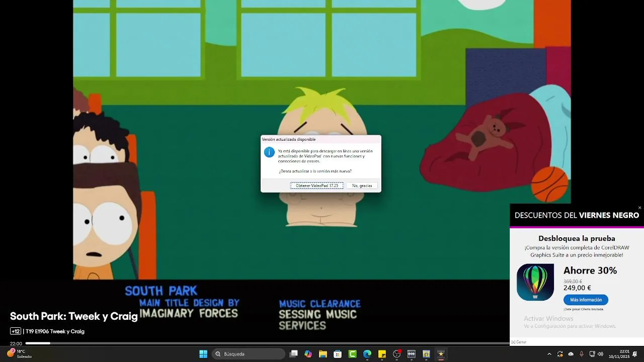Close the Viernes Negro popup with the X
This screenshot has width=644, height=362.
(639, 208)
